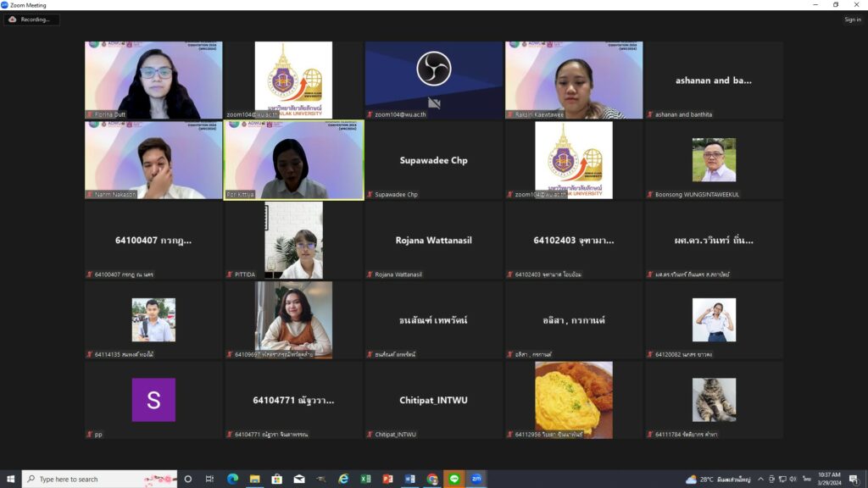Switch the Thai input language indicator

tap(806, 479)
